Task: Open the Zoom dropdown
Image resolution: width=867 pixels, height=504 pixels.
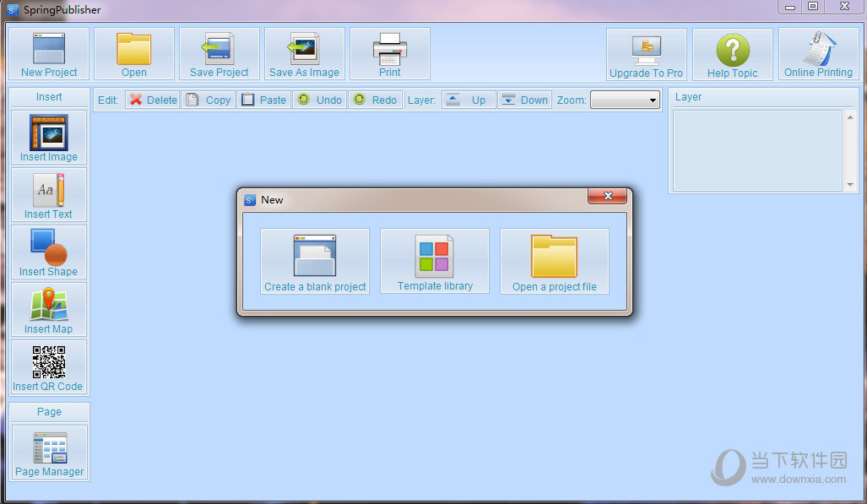Action: tap(625, 100)
